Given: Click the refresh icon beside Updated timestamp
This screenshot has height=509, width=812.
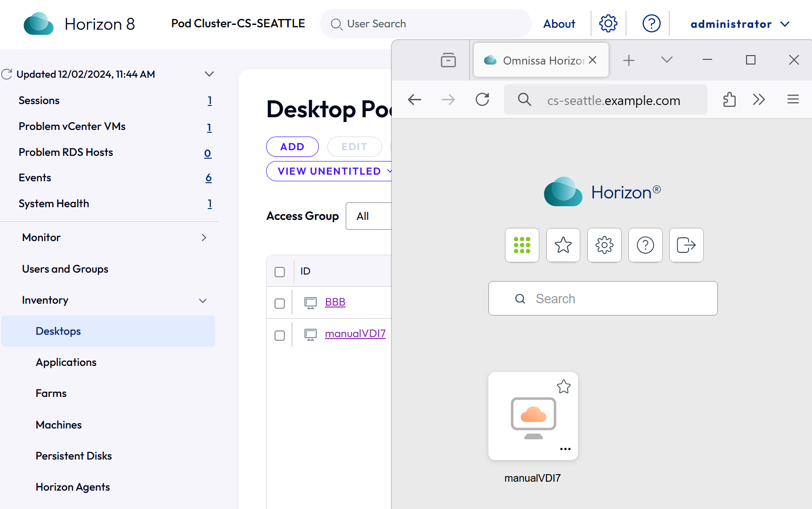Looking at the screenshot, I should point(7,74).
